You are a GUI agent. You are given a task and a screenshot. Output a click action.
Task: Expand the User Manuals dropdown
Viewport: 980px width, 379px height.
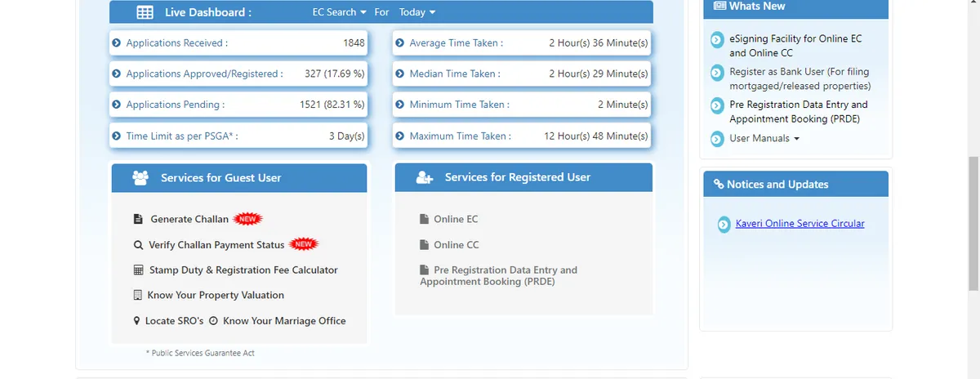tap(764, 139)
